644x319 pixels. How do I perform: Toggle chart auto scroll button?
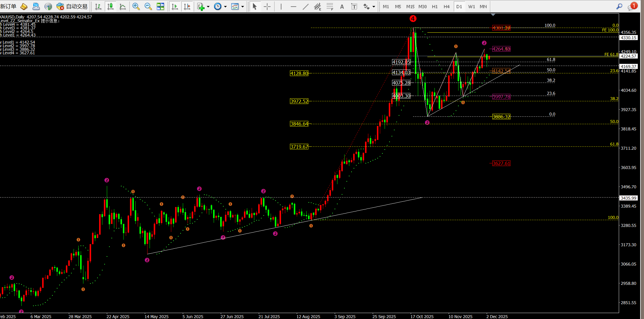click(175, 7)
